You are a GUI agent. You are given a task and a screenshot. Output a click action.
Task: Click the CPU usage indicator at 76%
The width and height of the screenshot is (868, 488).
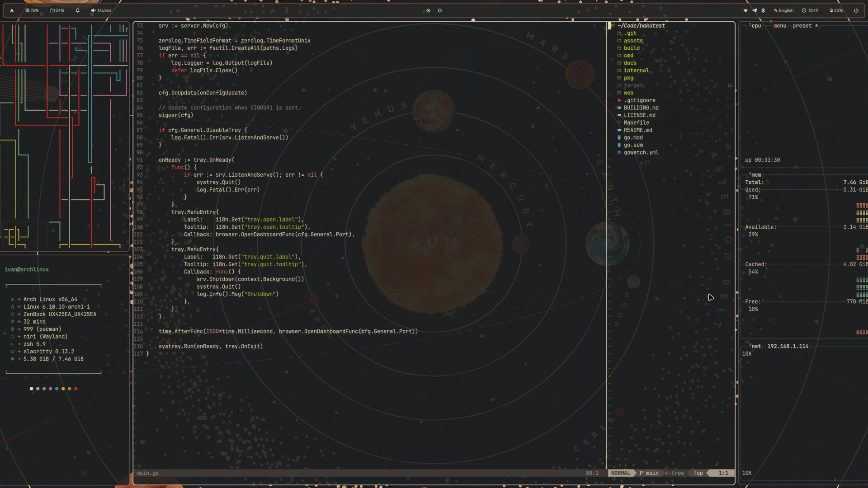click(32, 10)
